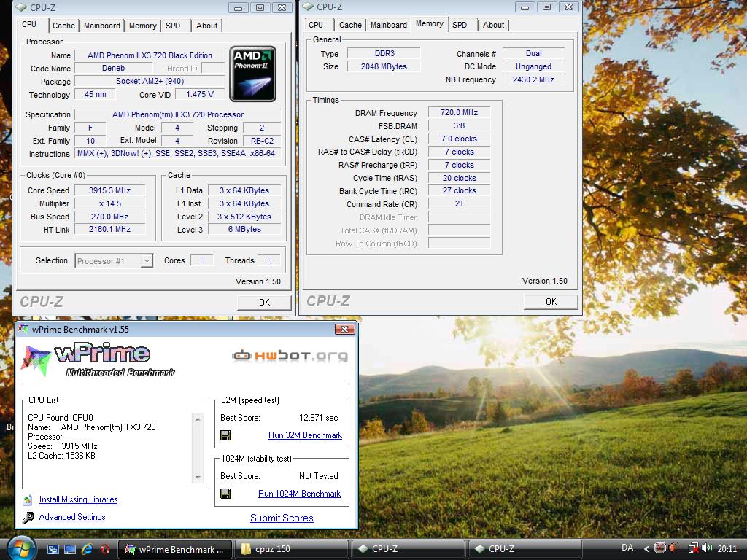
Task: Click the NB Frequency value 2430.2 MHz
Action: (533, 79)
